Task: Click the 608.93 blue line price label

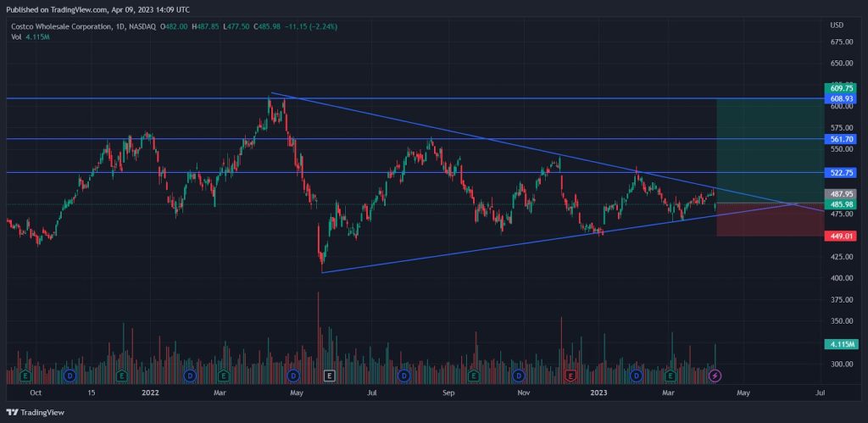Action: pos(840,98)
